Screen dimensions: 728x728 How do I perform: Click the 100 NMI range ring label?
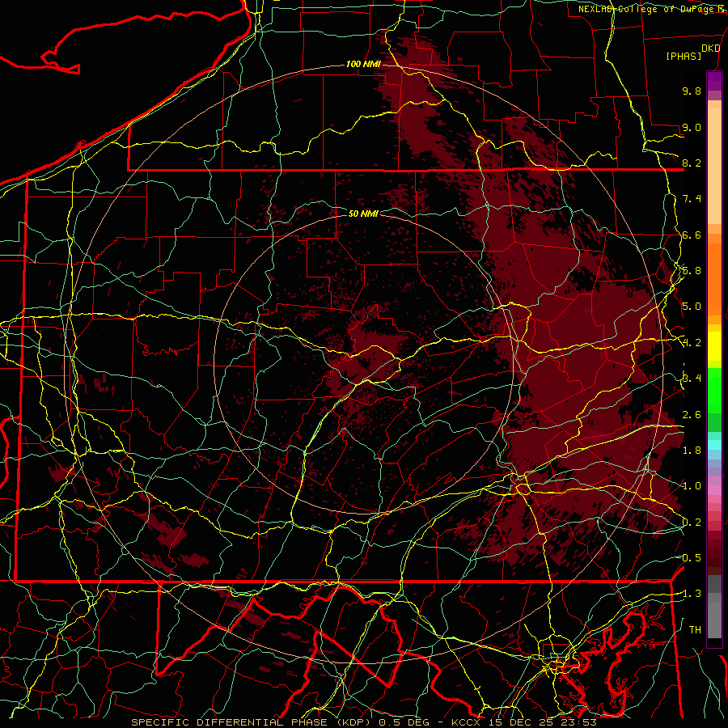pyautogui.click(x=363, y=64)
